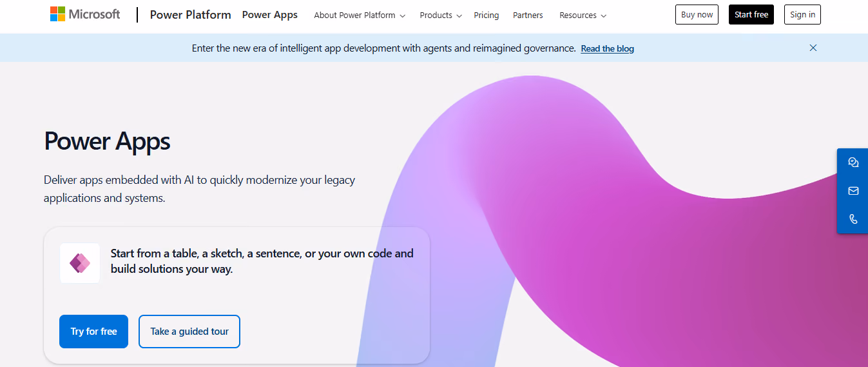Click the Buy now button
This screenshot has width=868, height=367.
point(697,14)
